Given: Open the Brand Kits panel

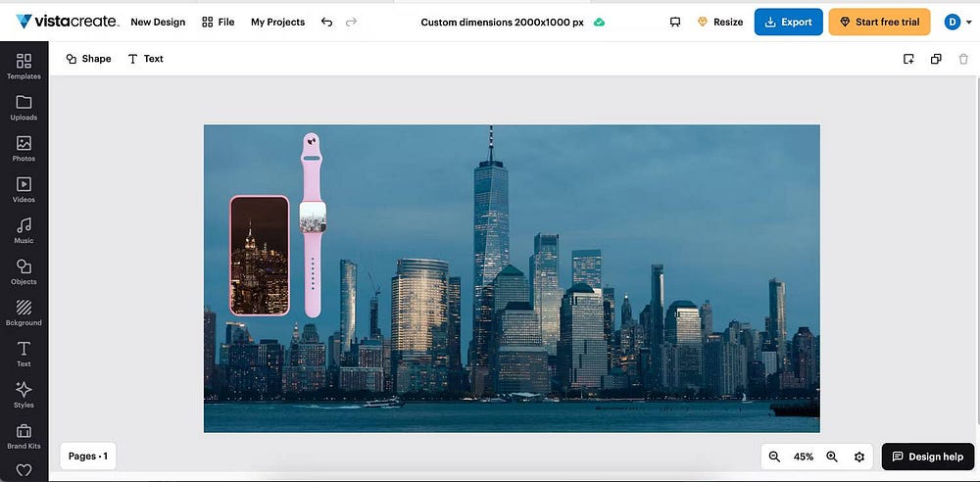Looking at the screenshot, I should click(x=24, y=436).
